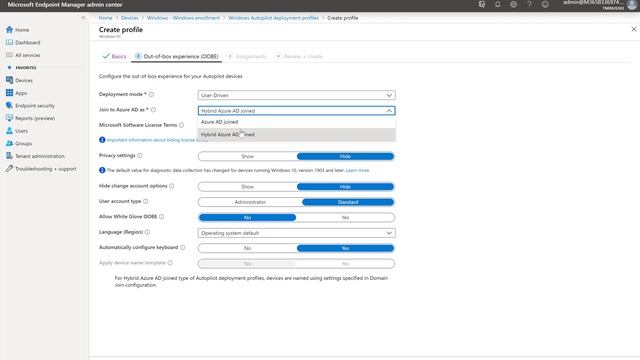Viewport: 640px width, 360px height.
Task: Open Home breadcrumb link
Action: [105, 18]
